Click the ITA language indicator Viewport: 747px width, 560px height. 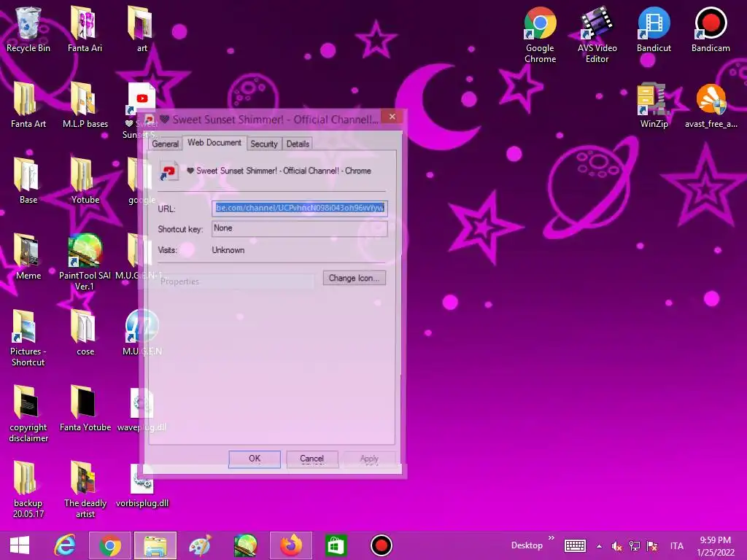click(x=676, y=545)
